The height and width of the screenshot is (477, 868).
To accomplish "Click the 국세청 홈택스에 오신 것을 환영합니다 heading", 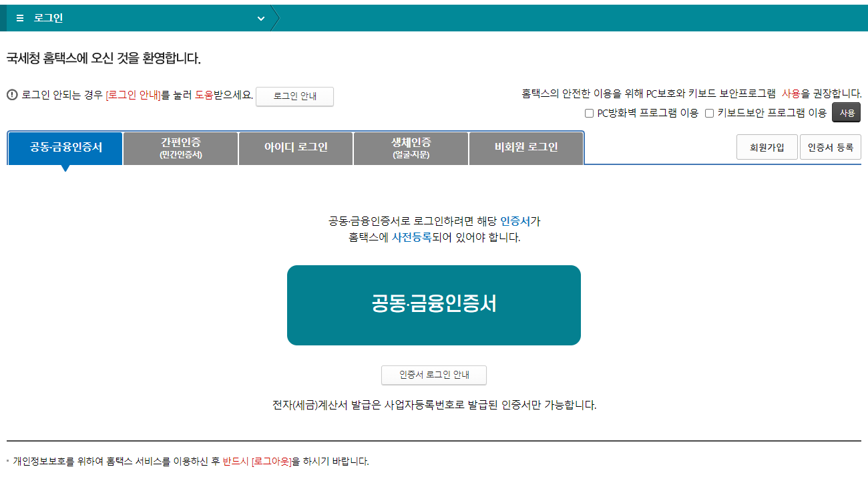I will (103, 58).
